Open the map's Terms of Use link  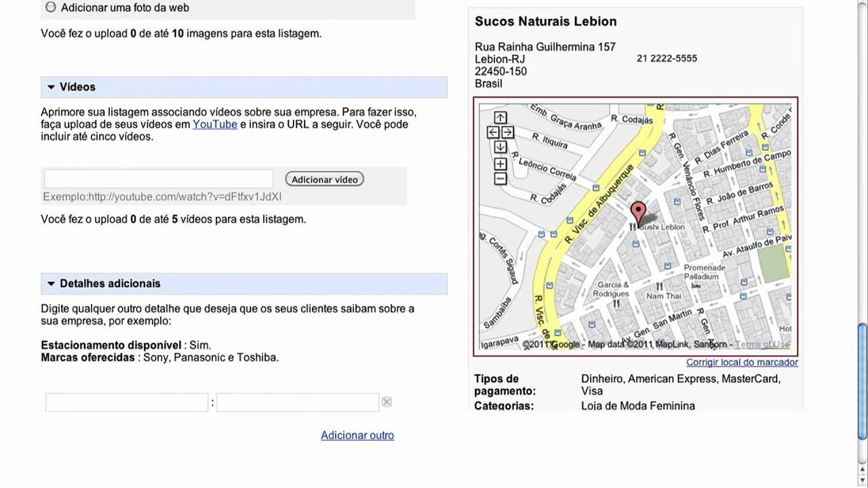pos(762,344)
